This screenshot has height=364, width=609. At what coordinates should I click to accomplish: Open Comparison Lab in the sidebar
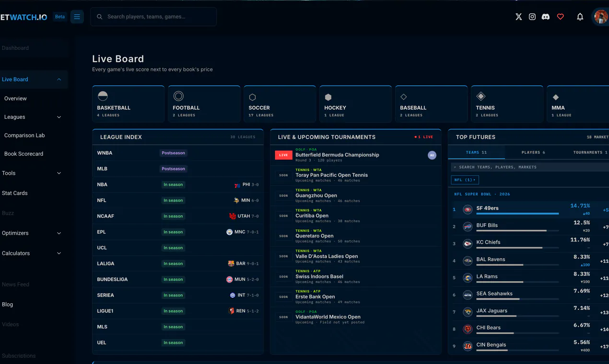click(24, 136)
